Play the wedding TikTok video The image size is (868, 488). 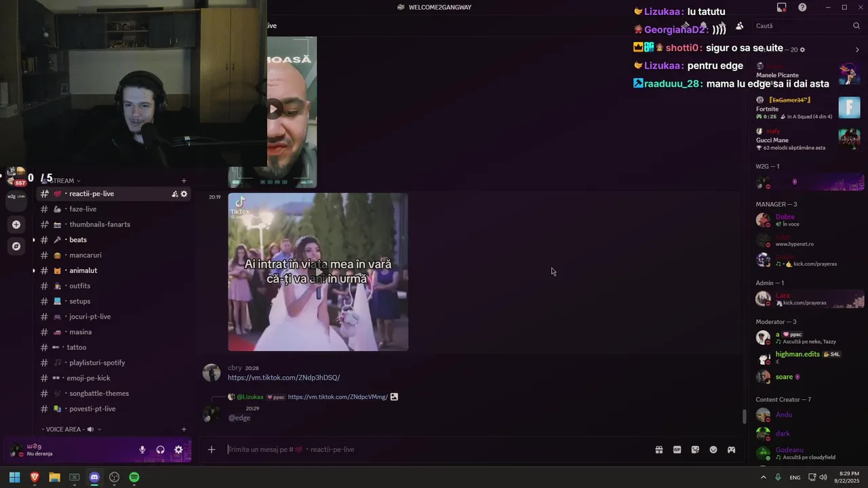pos(318,272)
